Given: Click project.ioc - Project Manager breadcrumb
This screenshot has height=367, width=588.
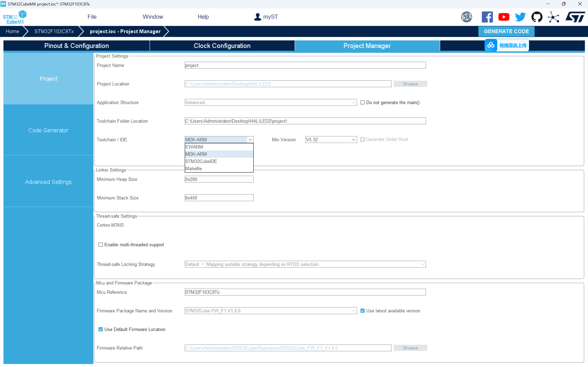Looking at the screenshot, I should click(125, 31).
